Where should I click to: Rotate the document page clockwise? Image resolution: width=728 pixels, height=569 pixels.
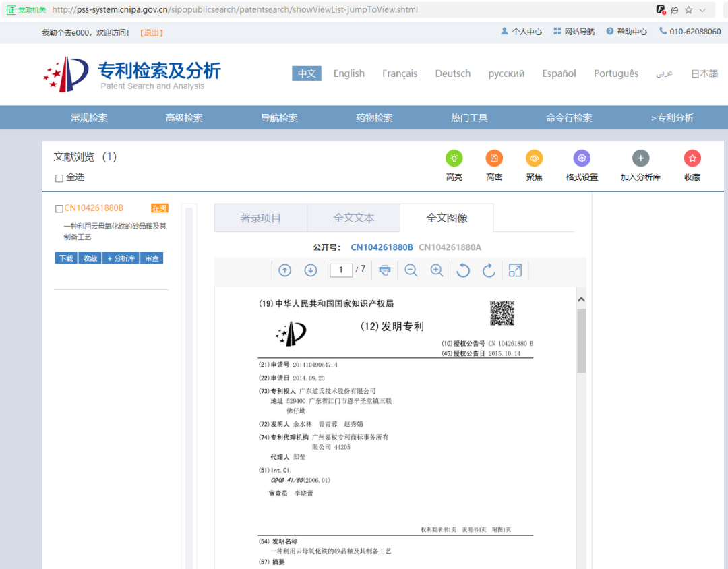pos(488,270)
